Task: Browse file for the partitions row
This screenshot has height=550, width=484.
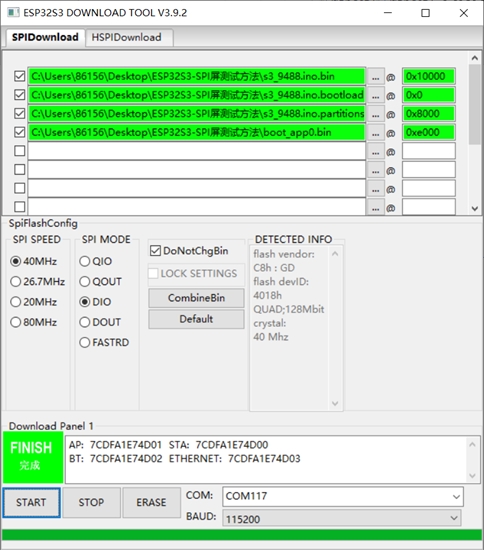Action: click(x=376, y=114)
